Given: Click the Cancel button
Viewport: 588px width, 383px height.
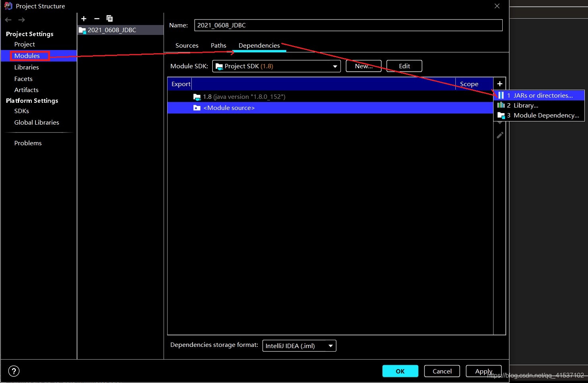Looking at the screenshot, I should 442,371.
